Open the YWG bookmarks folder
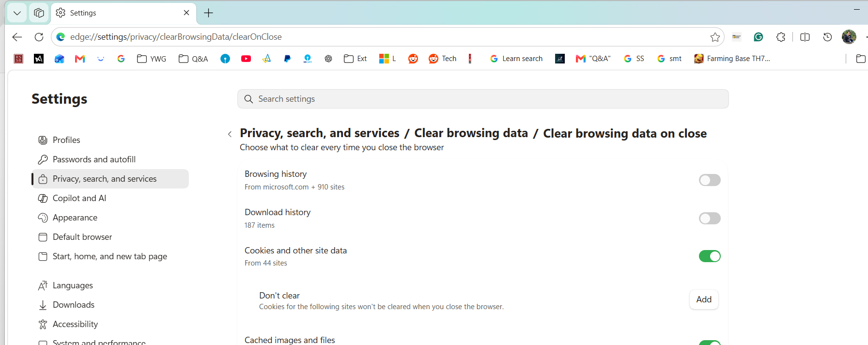Viewport: 868px width, 345px height. click(152, 59)
